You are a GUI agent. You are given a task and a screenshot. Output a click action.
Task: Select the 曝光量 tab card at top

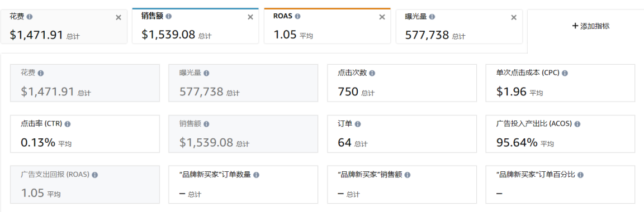[459, 26]
